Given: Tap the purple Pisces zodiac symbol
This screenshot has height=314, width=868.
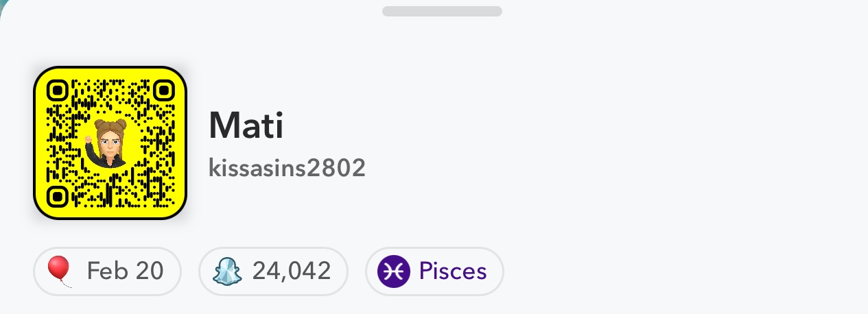Looking at the screenshot, I should pos(394,271).
